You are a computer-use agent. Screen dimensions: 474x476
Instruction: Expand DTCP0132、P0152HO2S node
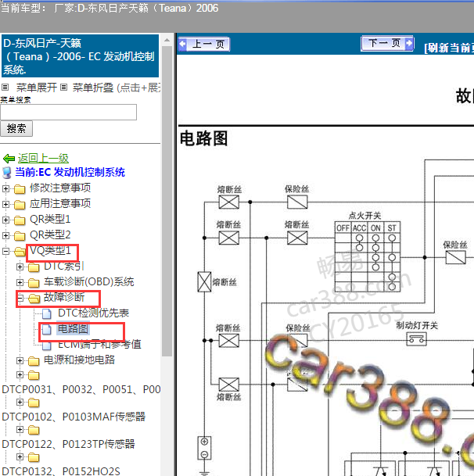coord(20,457)
